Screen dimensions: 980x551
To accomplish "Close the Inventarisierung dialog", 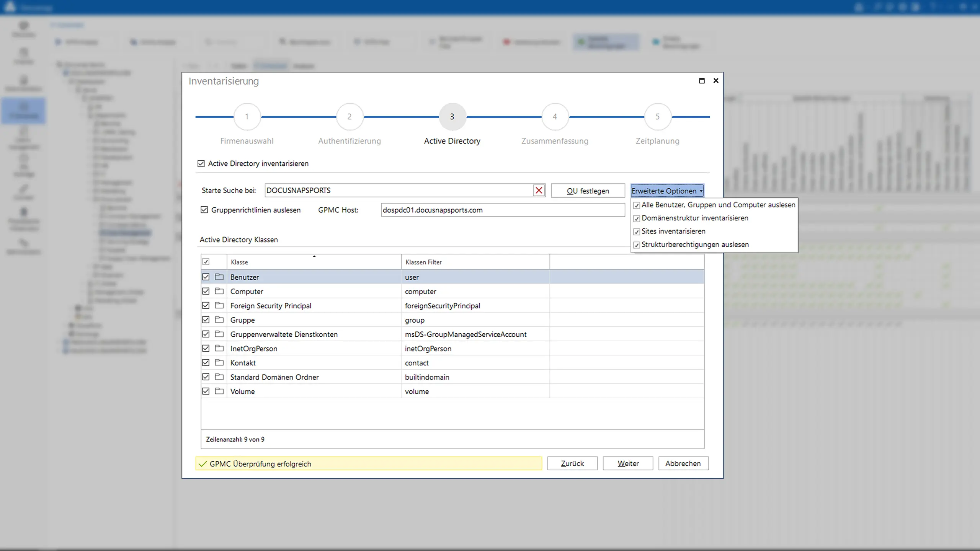I will 716,81.
